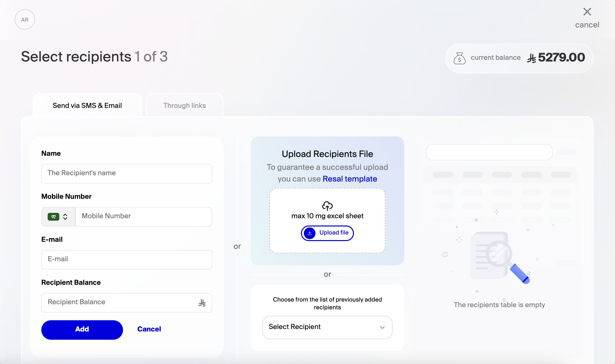Screen dimensions: 615x364
Task: Click riyal symbol in Recipient Balance field
Action: (x=202, y=303)
